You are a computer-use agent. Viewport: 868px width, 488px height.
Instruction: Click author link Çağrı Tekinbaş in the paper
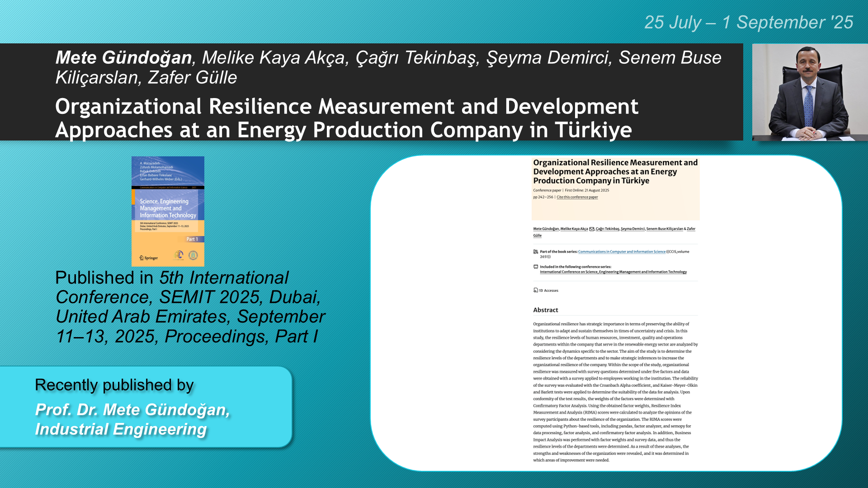(608, 229)
